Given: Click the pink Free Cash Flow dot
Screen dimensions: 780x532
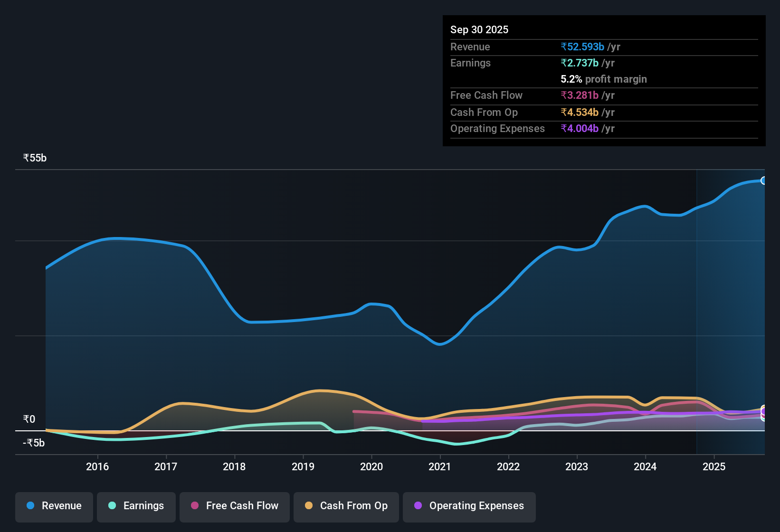Looking at the screenshot, I should tap(195, 505).
